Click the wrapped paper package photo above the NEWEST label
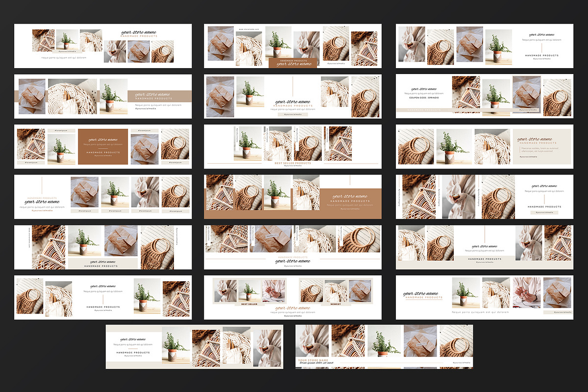The image size is (588, 392). 360,290
